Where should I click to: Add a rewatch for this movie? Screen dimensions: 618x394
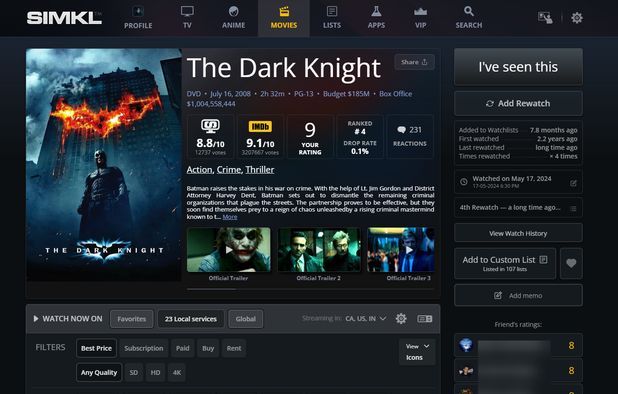click(x=518, y=103)
